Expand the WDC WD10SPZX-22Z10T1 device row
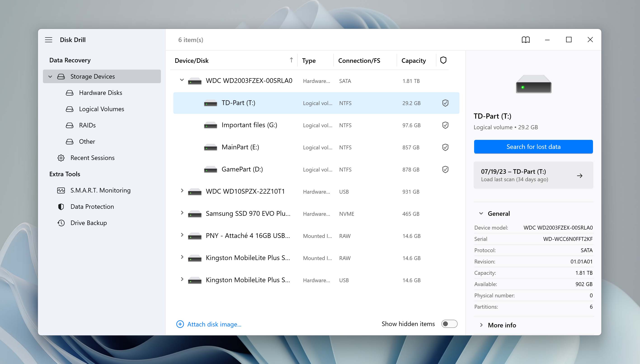Screen dimensions: 640x364 [x=181, y=191]
